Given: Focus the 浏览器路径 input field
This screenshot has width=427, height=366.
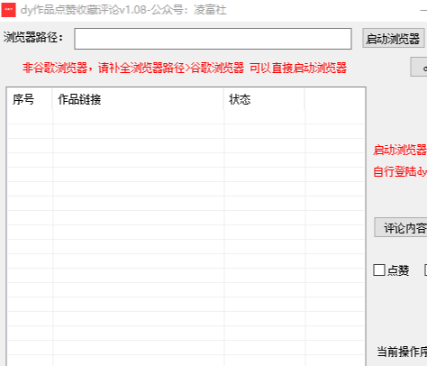Looking at the screenshot, I should coord(213,39).
